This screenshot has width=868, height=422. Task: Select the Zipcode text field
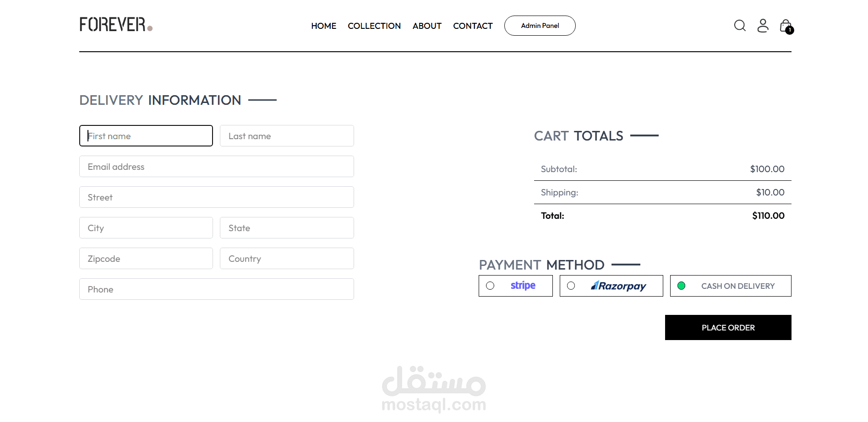(146, 259)
